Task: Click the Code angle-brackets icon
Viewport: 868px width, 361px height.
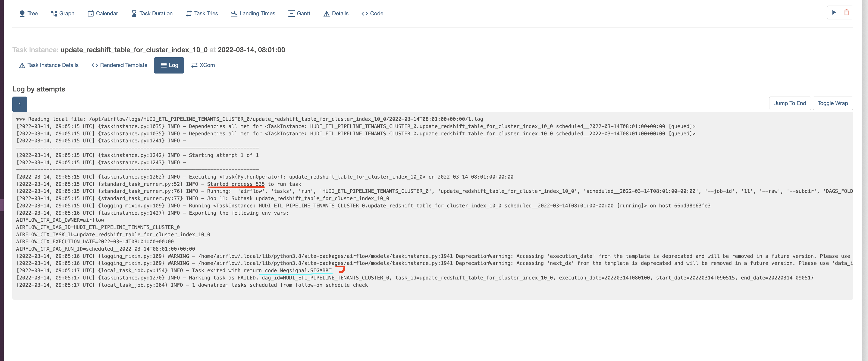Action: [x=364, y=13]
